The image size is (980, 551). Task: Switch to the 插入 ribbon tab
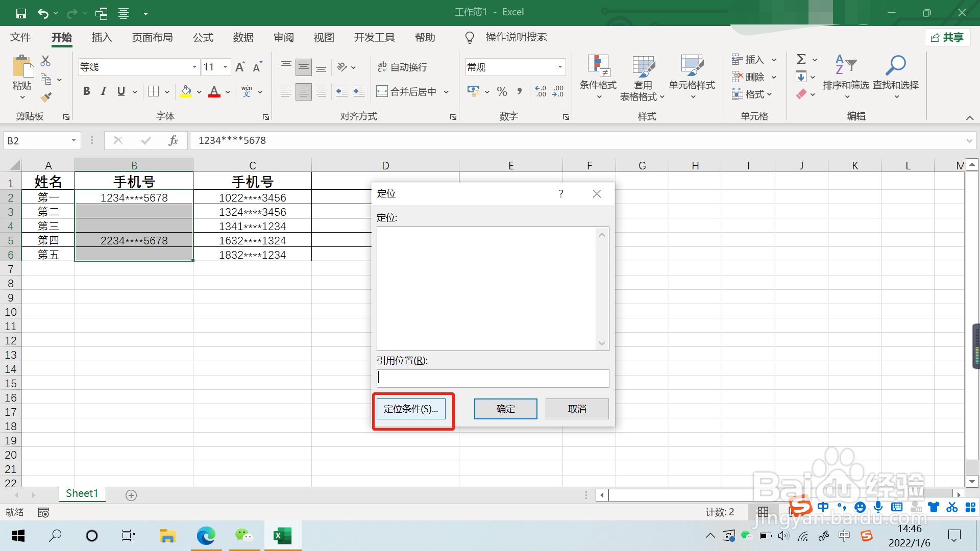pos(102,37)
